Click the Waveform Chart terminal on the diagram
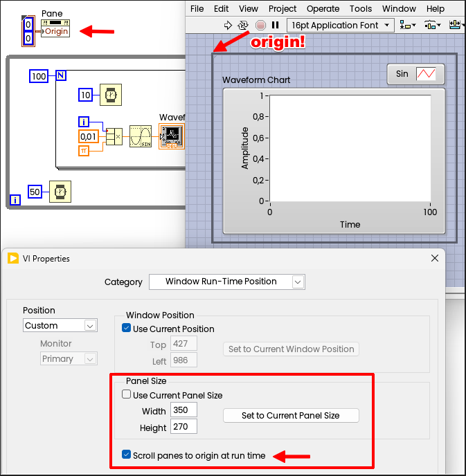Image resolution: width=466 pixels, height=476 pixels. pyautogui.click(x=172, y=136)
